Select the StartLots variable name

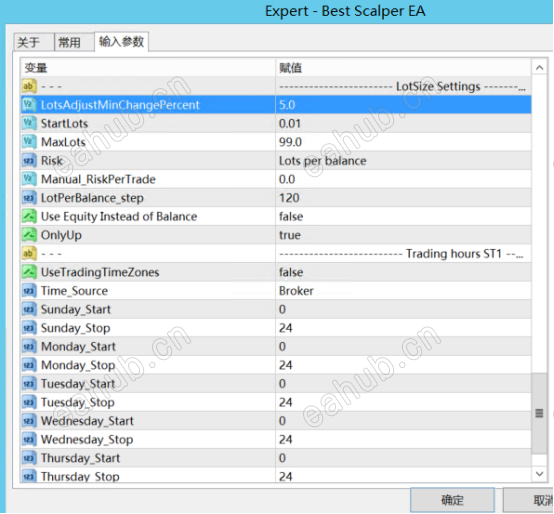(64, 123)
